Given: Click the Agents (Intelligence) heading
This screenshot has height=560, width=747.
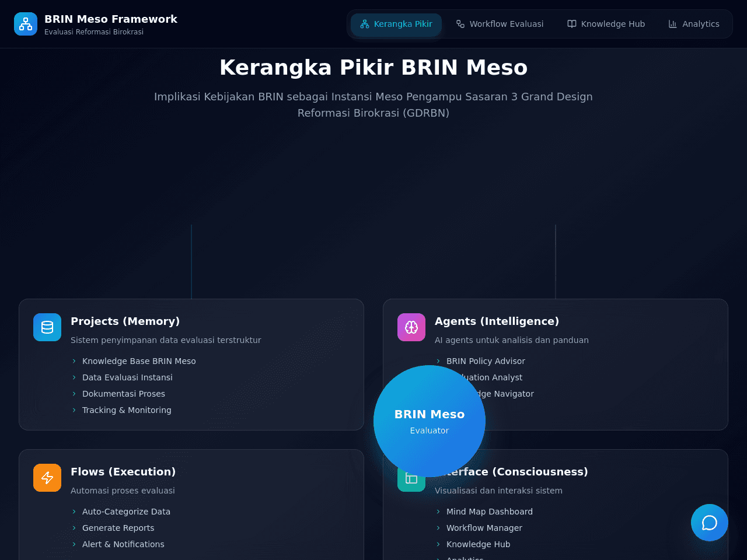Looking at the screenshot, I should coord(497,321).
